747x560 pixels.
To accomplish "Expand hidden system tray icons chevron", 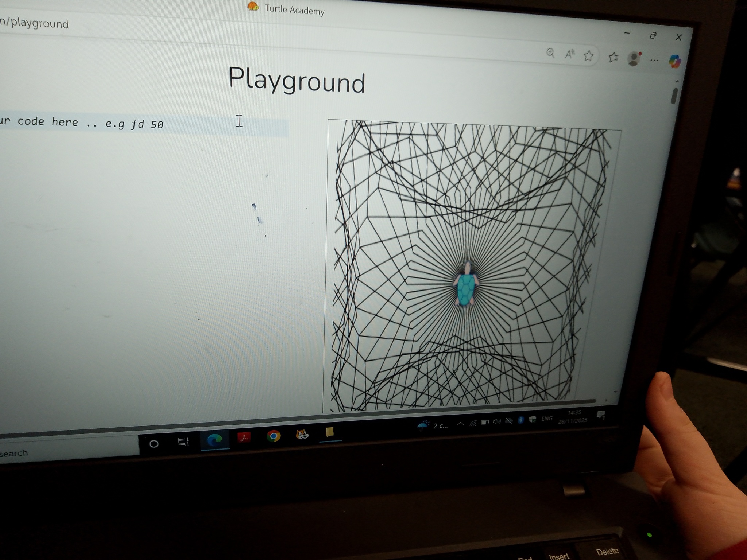I will (460, 424).
